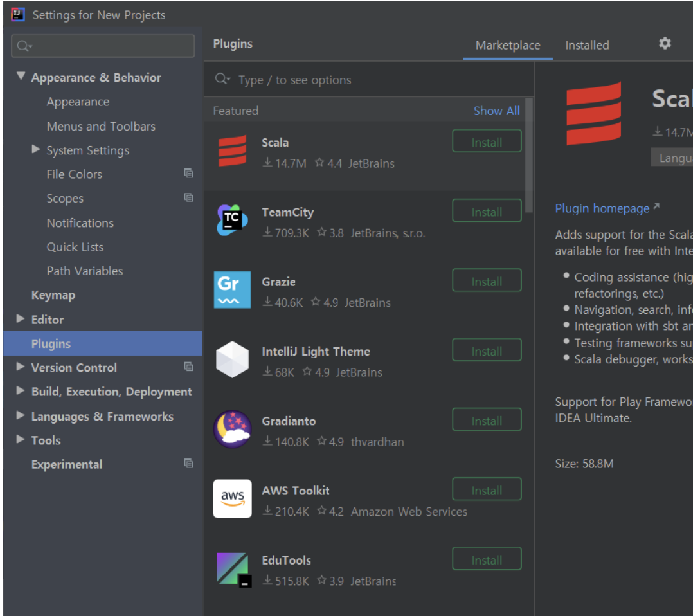The height and width of the screenshot is (616, 693).
Task: Install the IntelliJ Light Theme plugin
Action: coord(487,350)
